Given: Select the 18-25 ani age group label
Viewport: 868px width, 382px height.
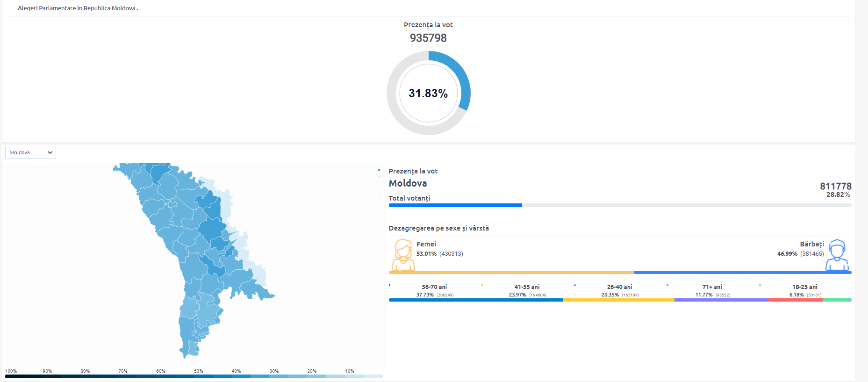Looking at the screenshot, I should (x=804, y=287).
